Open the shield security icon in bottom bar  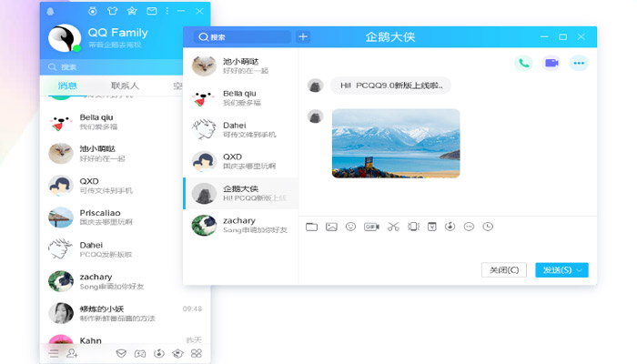[x=121, y=353]
